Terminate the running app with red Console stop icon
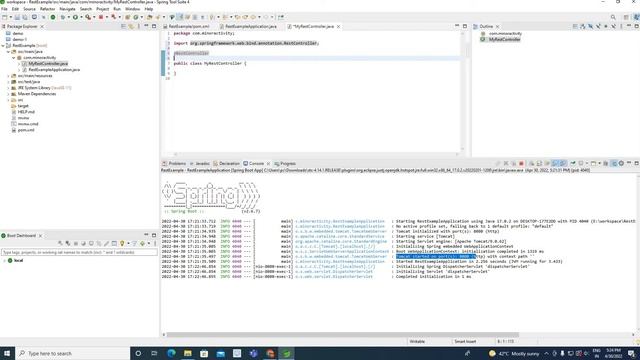This screenshot has height=360, width=640. click(521, 163)
